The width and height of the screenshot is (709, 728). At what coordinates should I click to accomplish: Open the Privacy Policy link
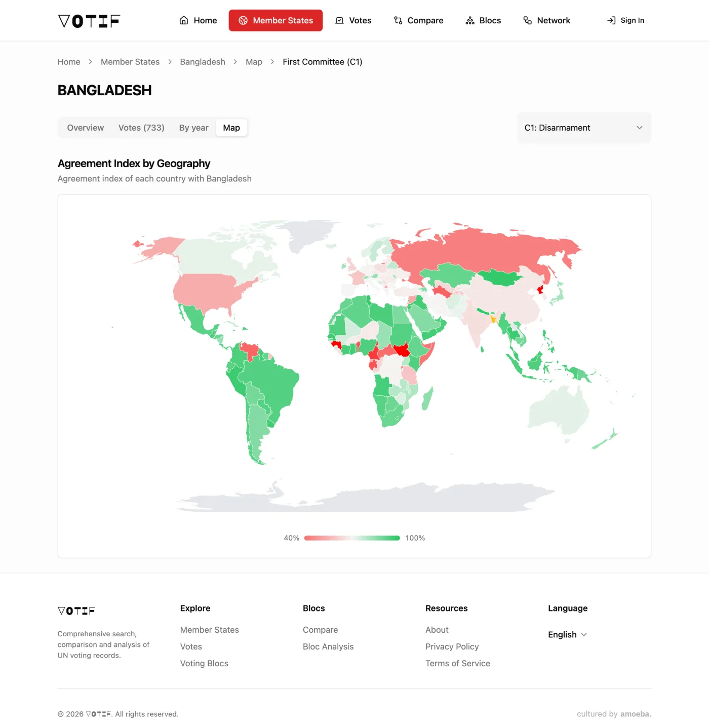pos(452,646)
